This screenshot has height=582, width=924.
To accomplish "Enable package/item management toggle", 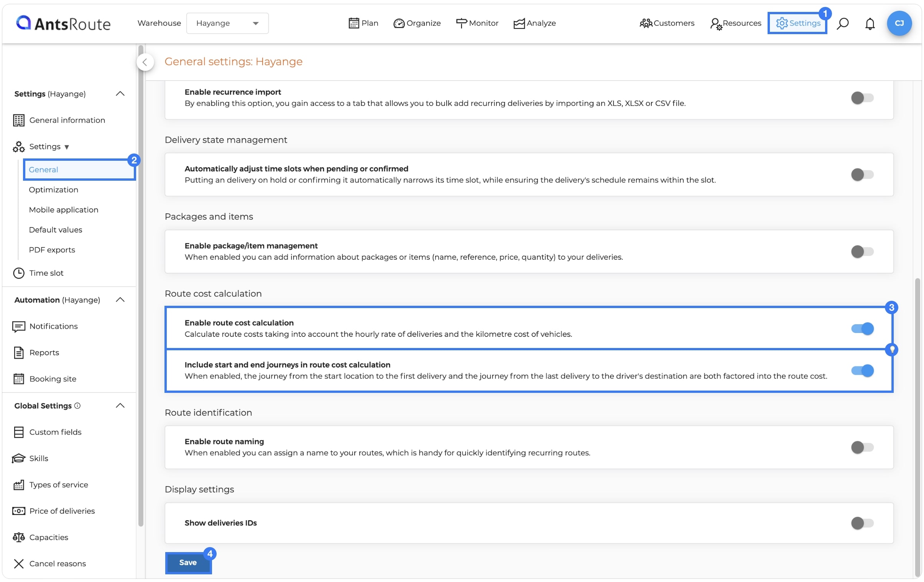I will click(862, 251).
